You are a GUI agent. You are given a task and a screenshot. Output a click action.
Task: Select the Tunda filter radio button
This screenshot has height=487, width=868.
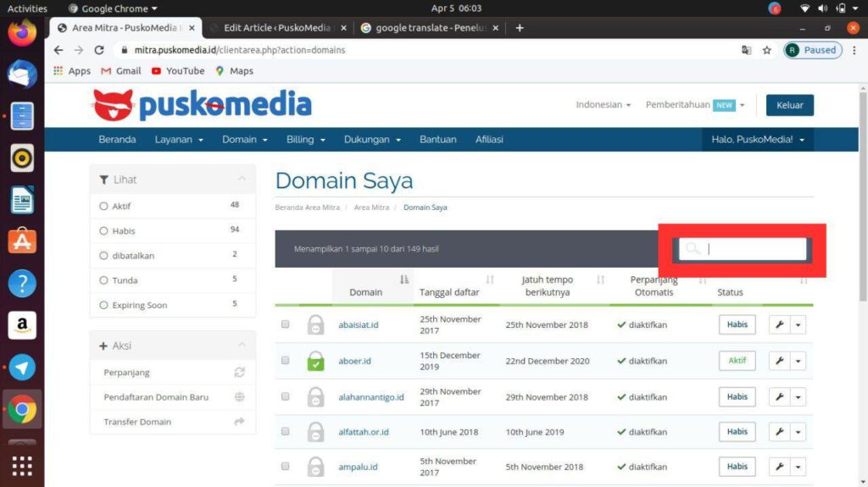coord(103,280)
